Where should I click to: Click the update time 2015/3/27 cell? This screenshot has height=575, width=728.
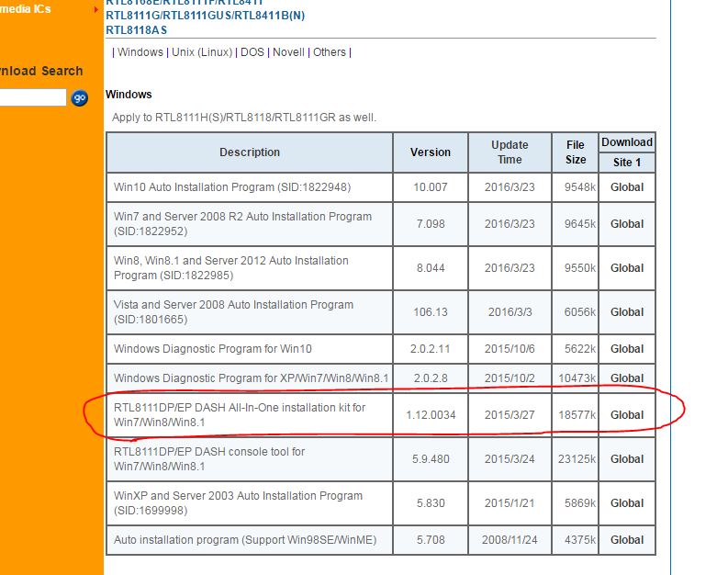click(x=510, y=415)
